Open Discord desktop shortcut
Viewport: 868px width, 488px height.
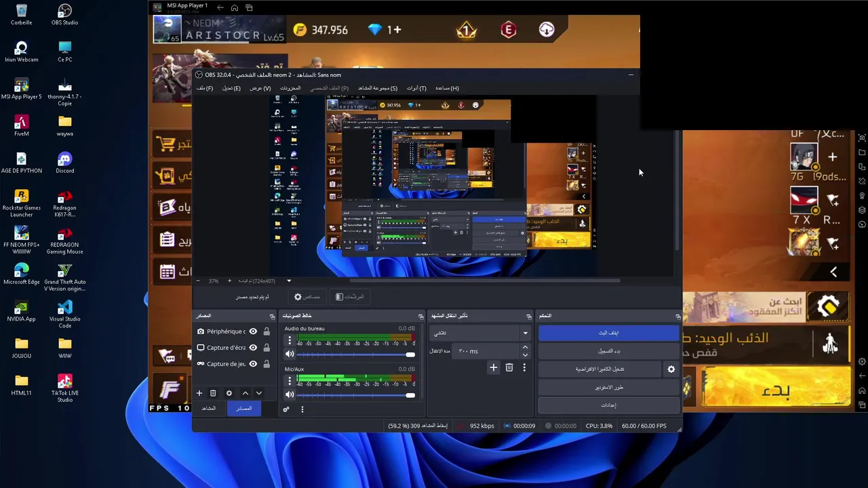click(65, 162)
